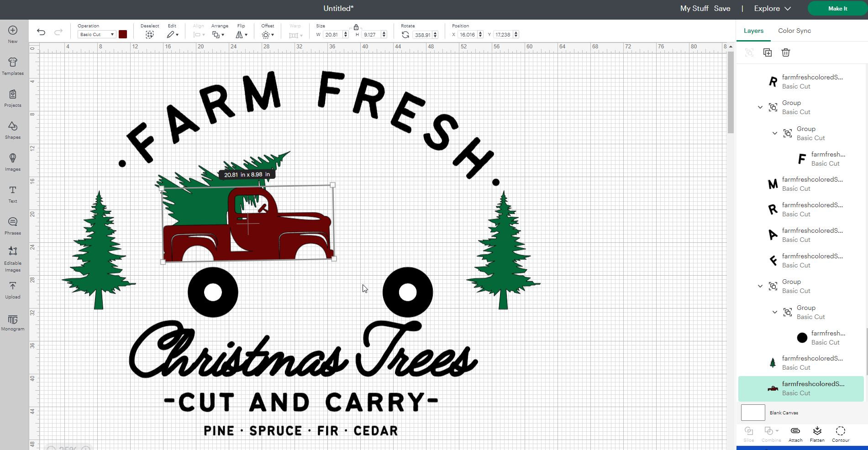
Task: Collapse the first Group layer
Action: pos(760,107)
